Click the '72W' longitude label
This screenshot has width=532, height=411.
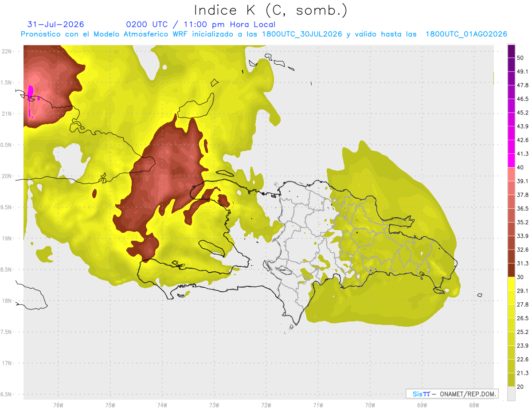pos(266,405)
